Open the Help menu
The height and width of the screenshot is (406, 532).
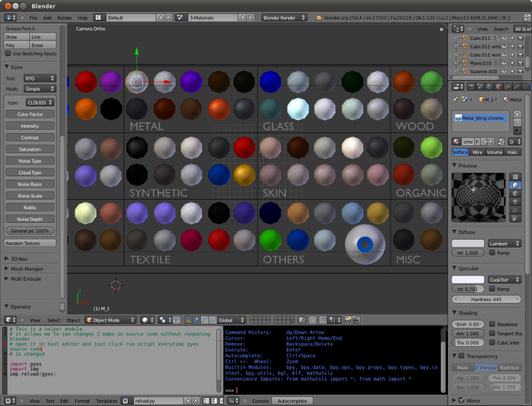pyautogui.click(x=82, y=18)
